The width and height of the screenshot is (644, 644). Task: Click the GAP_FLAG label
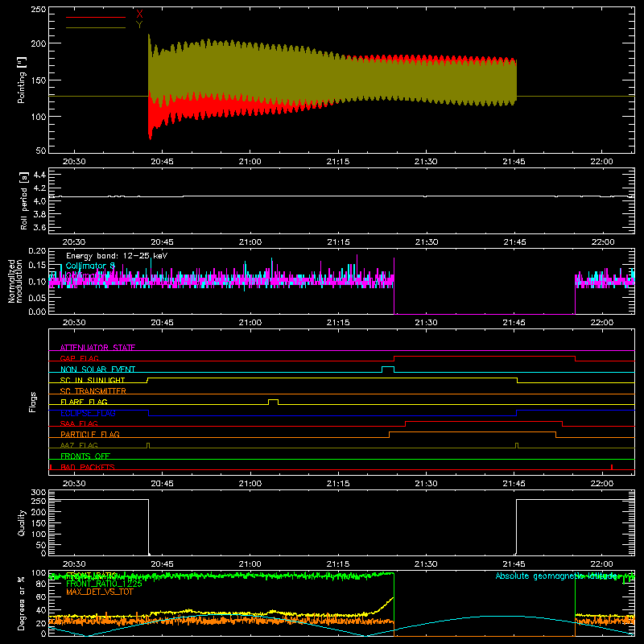[x=79, y=358]
